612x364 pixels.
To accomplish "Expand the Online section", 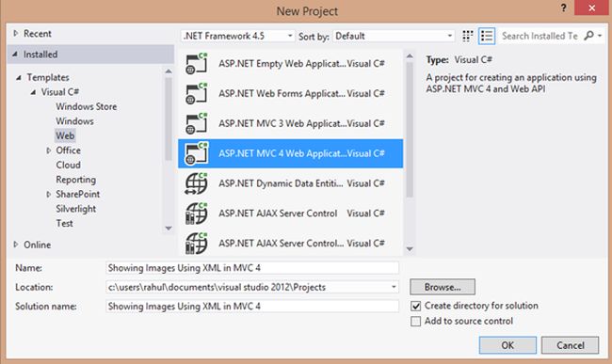I will point(16,245).
